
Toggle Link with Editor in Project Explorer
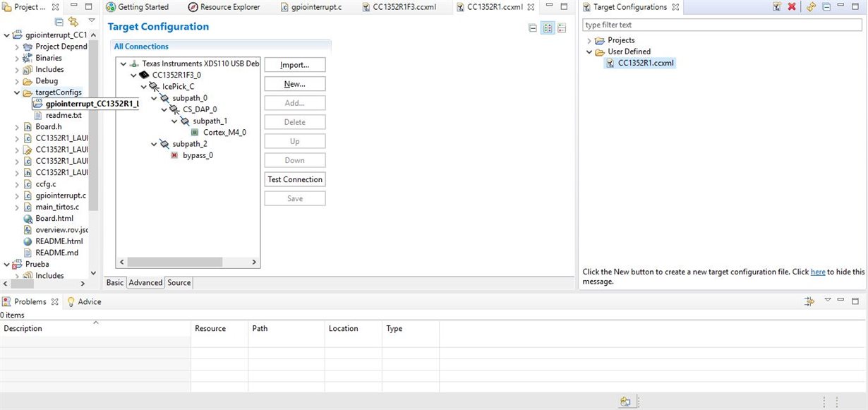click(x=73, y=21)
